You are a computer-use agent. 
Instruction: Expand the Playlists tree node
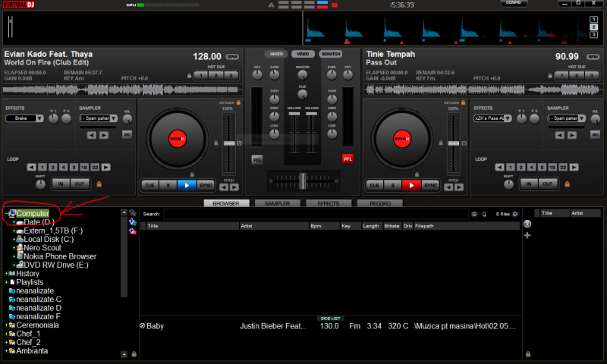coord(7,282)
